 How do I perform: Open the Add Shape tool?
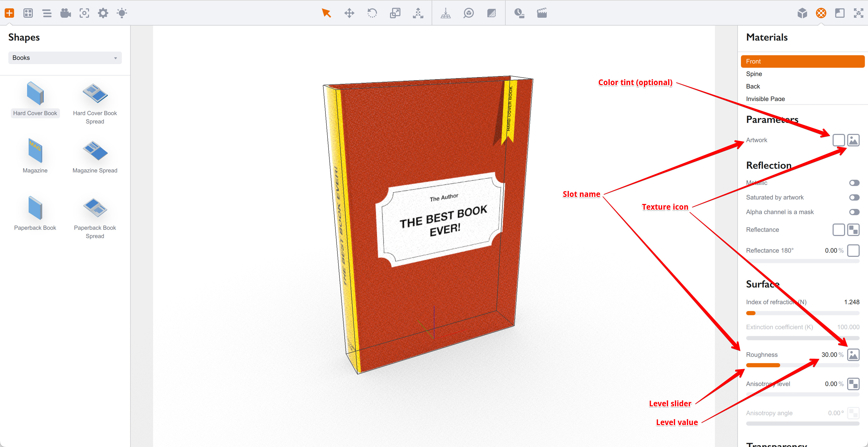coord(9,13)
